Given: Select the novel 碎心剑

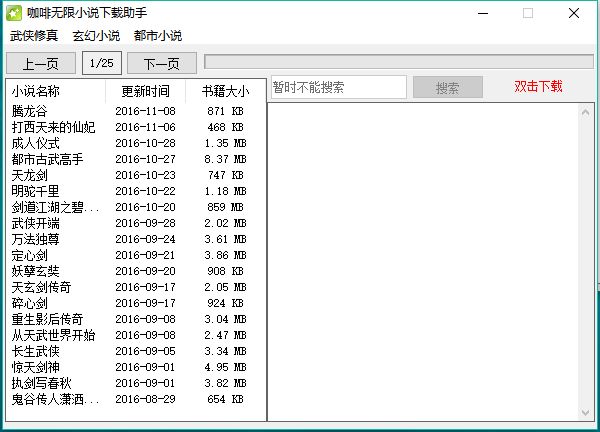Looking at the screenshot, I should pyautogui.click(x=29, y=303).
